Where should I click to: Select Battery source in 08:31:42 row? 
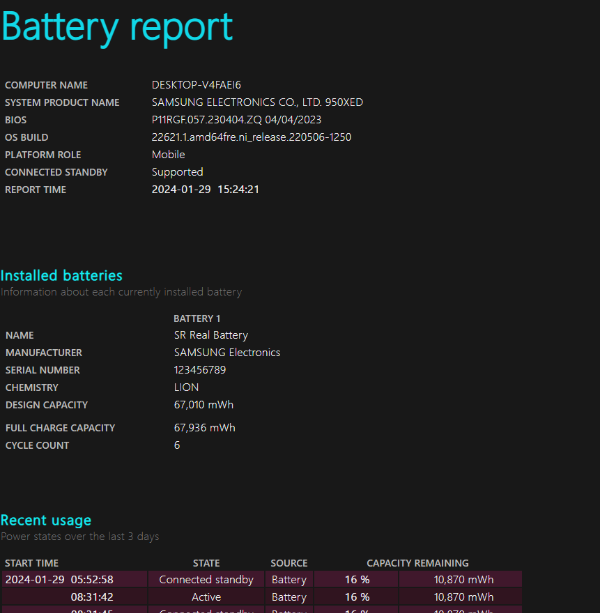pos(289,597)
